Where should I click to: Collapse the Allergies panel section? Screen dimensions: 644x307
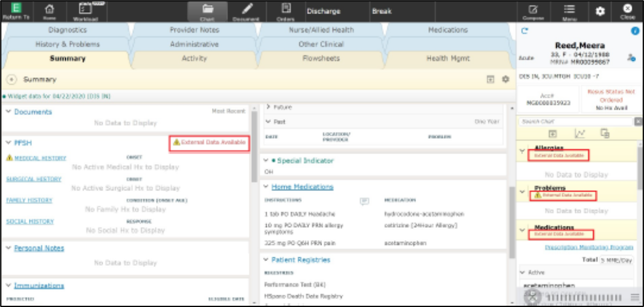coord(522,150)
